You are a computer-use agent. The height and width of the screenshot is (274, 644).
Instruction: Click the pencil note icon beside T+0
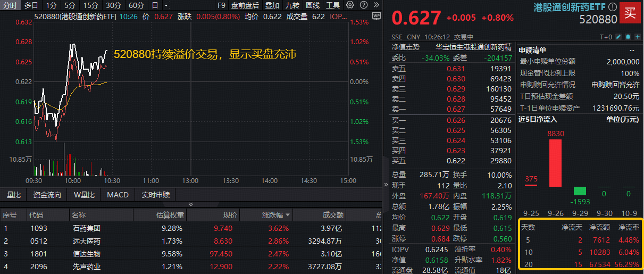618,37
